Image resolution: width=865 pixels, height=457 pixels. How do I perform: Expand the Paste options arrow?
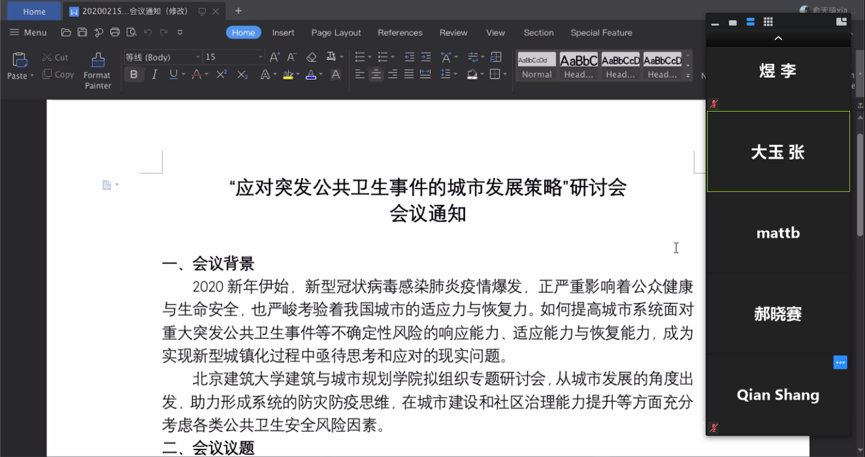32,76
